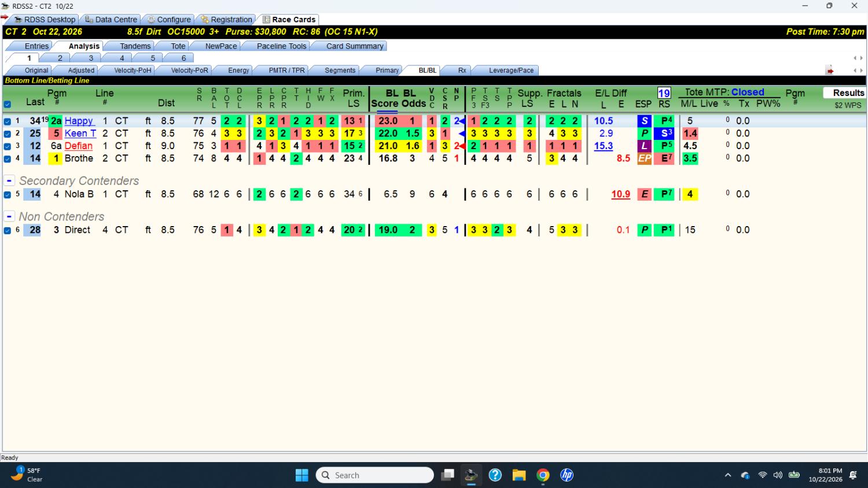Click the blue help question mark taskbar icon
This screenshot has height=488, width=868.
coord(495,475)
